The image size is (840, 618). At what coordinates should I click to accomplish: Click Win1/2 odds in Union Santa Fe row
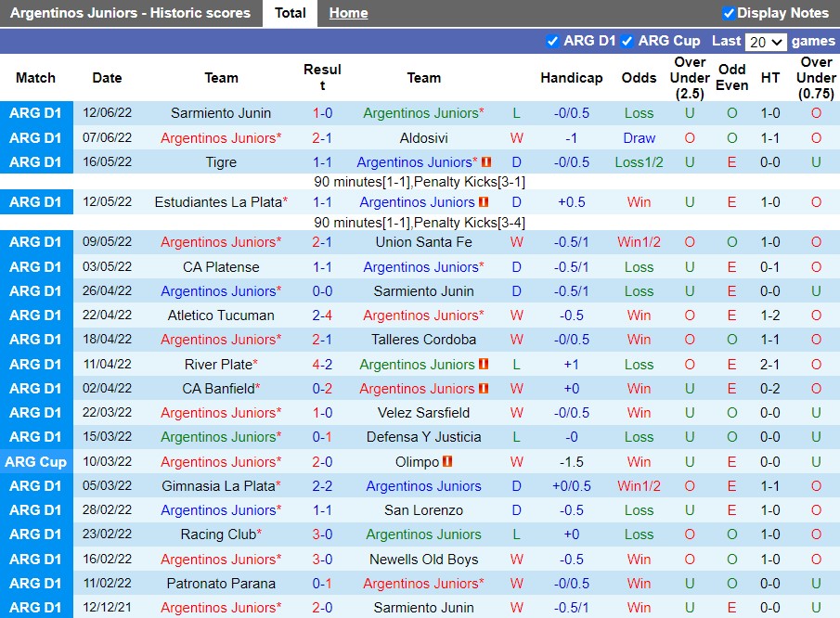639,242
